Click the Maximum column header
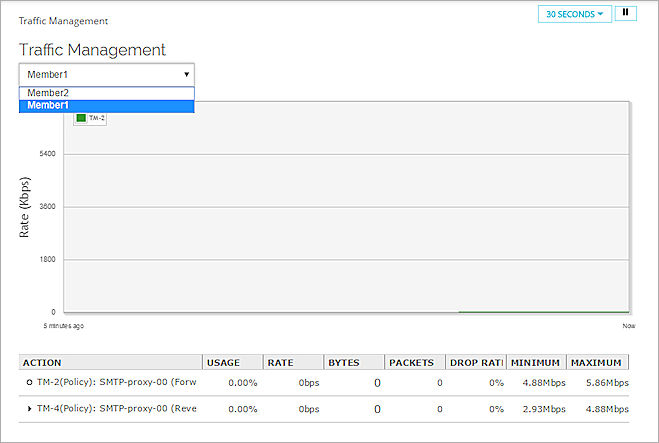Image resolution: width=659 pixels, height=443 pixels. point(598,362)
